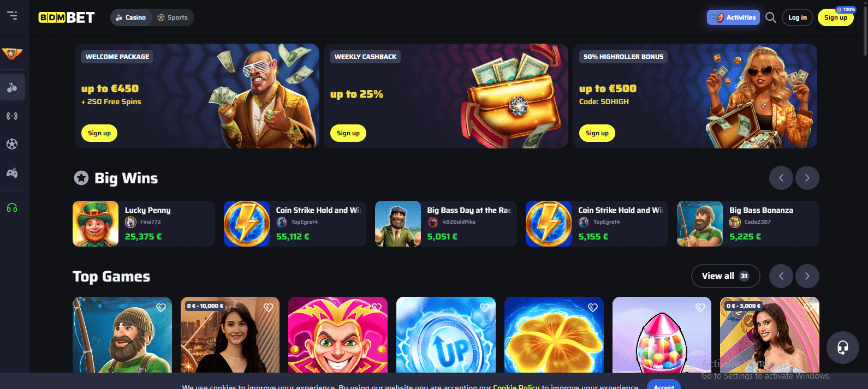868x389 pixels.
Task: Open the slots cherry sidebar icon
Action: click(12, 87)
